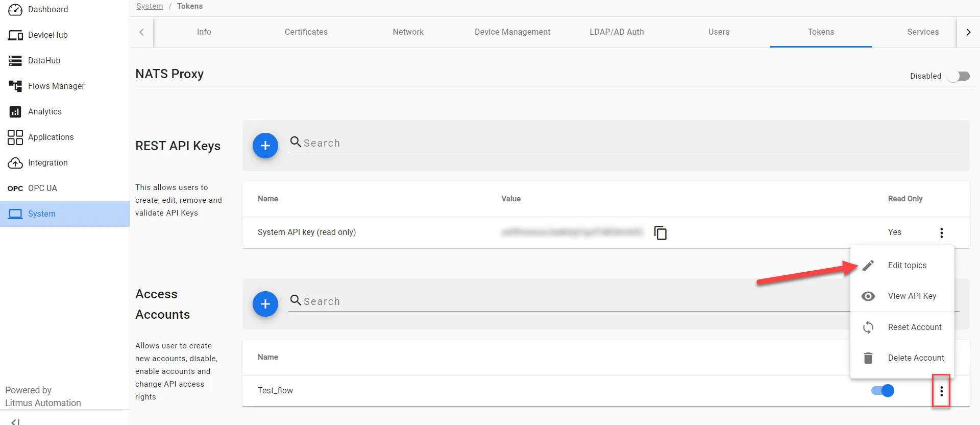980x425 pixels.
Task: Click the Read Only column header
Action: pos(905,199)
